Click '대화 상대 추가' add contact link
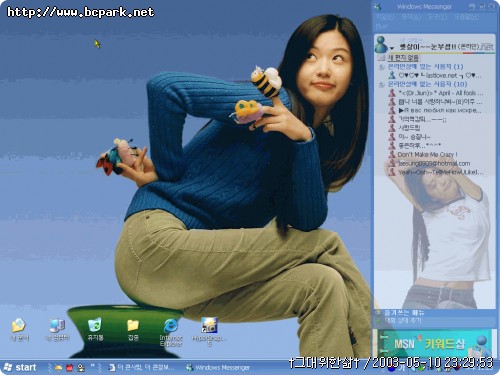The image size is (500, 375). [403, 321]
